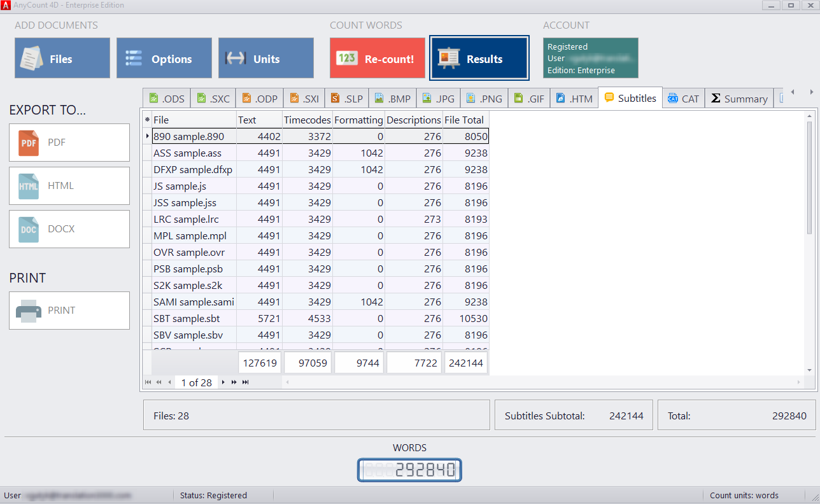Select the row 'S2K sample.s2k'
Viewport: 820px width, 504px height.
(320, 285)
